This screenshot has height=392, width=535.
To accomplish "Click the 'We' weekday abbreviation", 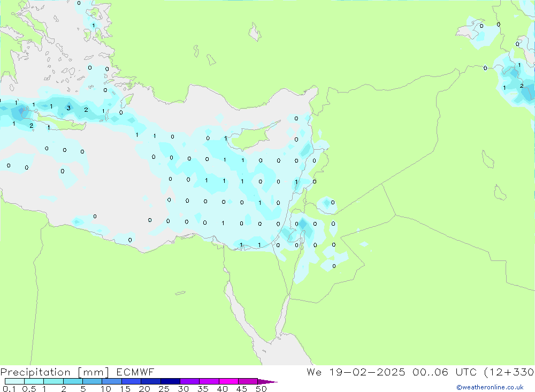I will (314, 372).
